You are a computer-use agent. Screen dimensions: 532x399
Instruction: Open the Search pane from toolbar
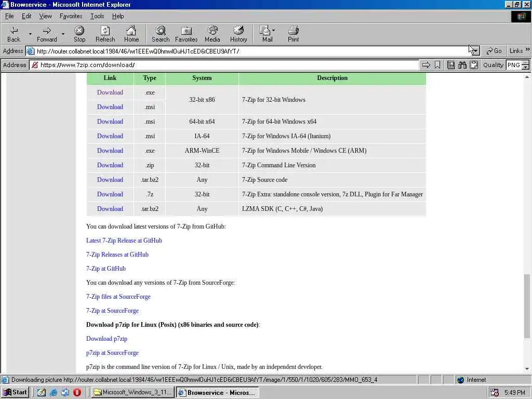click(161, 34)
